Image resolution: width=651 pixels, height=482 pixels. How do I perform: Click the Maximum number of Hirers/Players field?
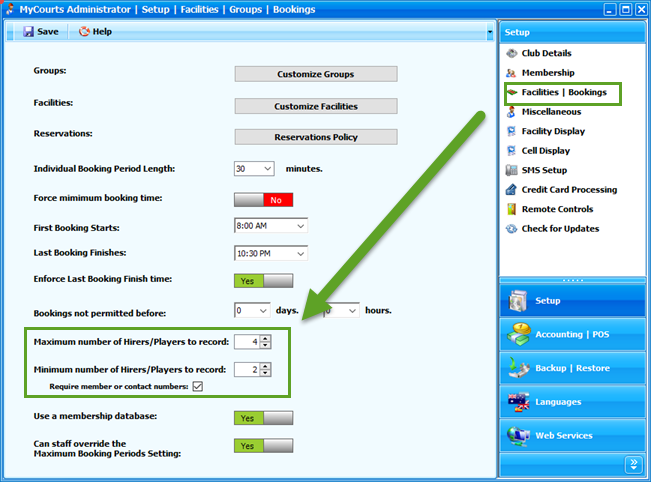pos(246,342)
